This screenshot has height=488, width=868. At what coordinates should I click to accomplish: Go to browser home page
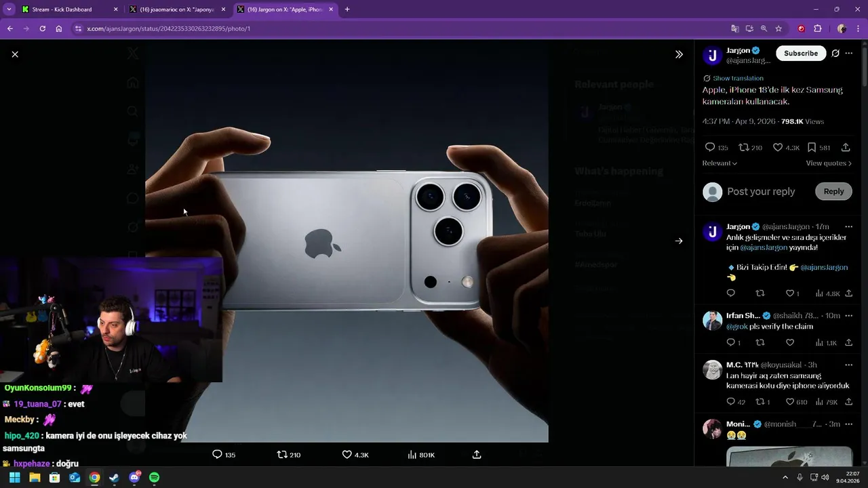coord(59,28)
